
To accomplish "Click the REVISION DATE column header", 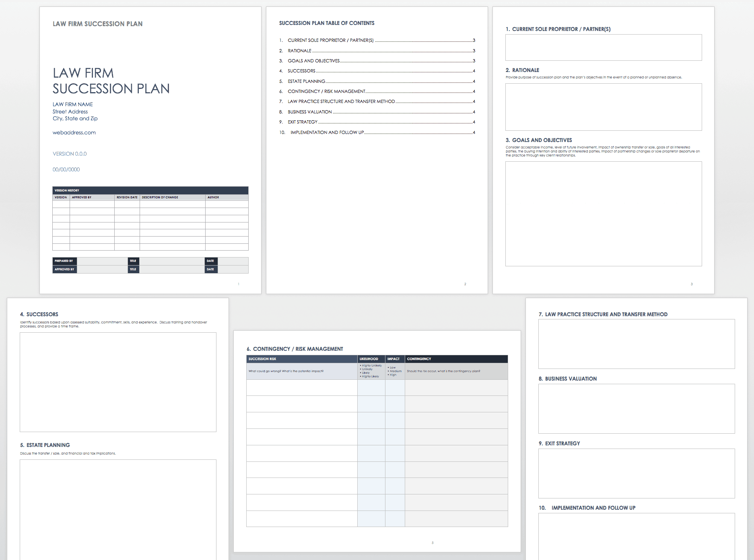I will [x=127, y=197].
